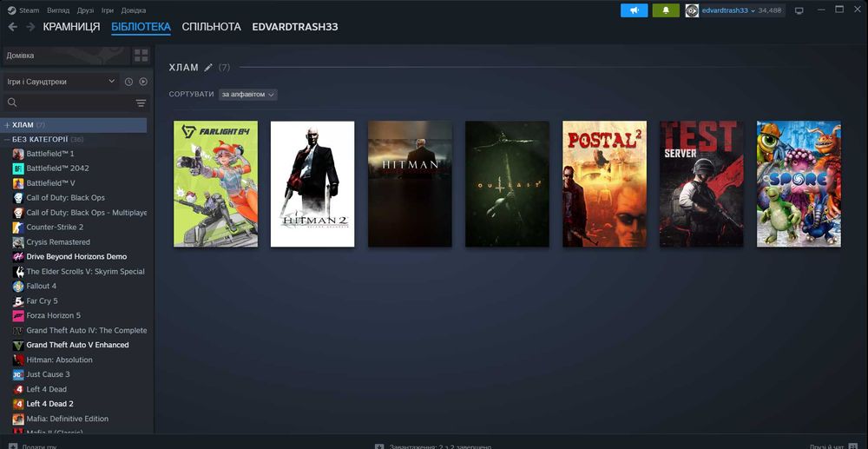Viewport: 868px width, 449px height.
Task: Click the ready-to-play filter icon
Action: click(x=143, y=82)
